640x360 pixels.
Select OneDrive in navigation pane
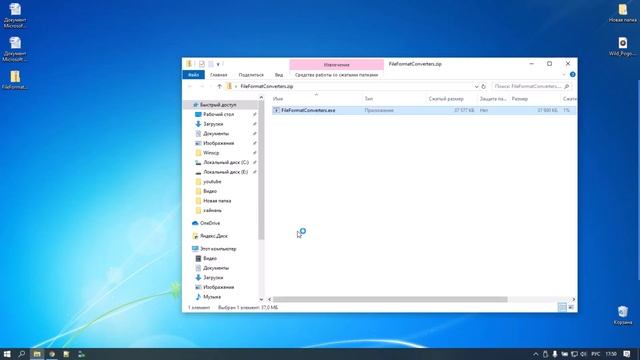coord(210,223)
